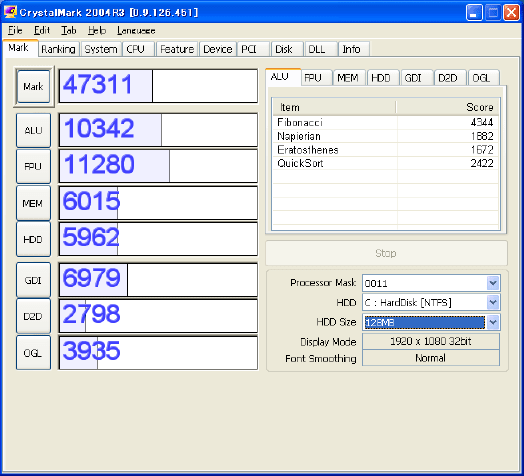Switch to the Disk tab
The height and width of the screenshot is (476, 524).
click(287, 49)
